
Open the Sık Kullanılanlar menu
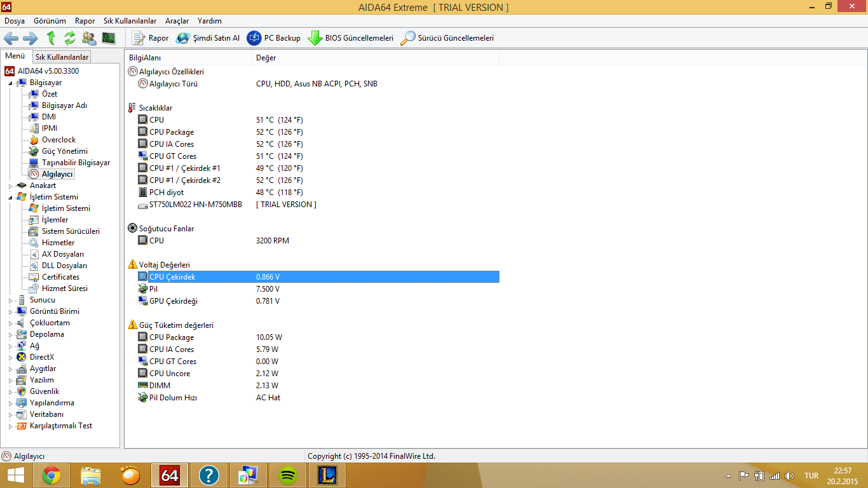(130, 21)
